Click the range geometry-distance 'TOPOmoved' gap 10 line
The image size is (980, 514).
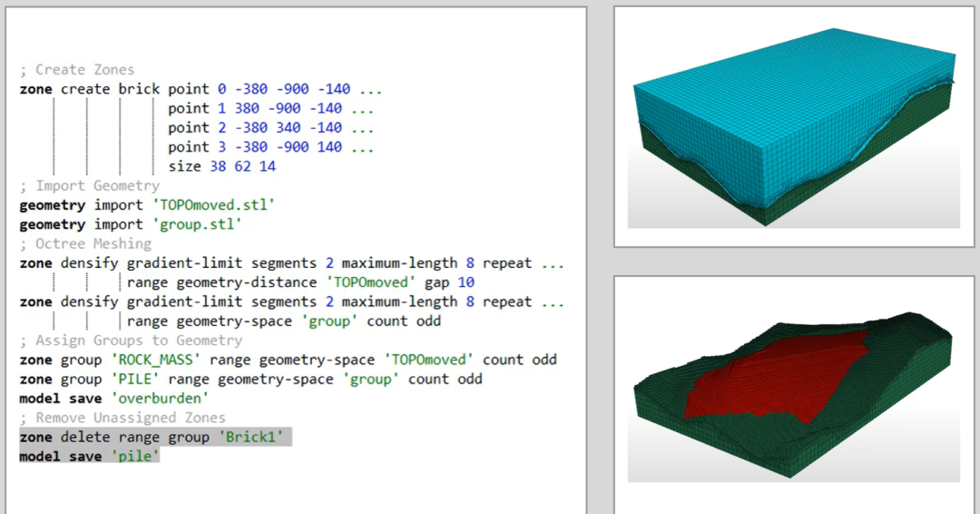[x=300, y=282]
